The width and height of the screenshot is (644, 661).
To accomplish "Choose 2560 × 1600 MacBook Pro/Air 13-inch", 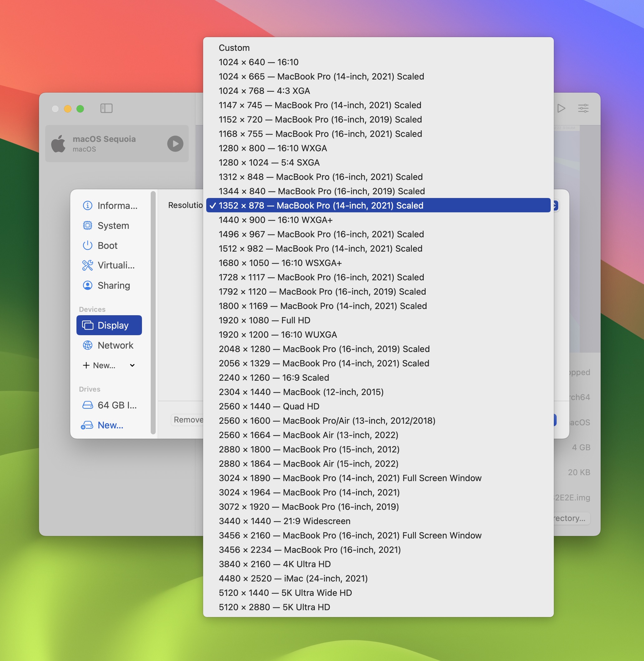I will (378, 421).
